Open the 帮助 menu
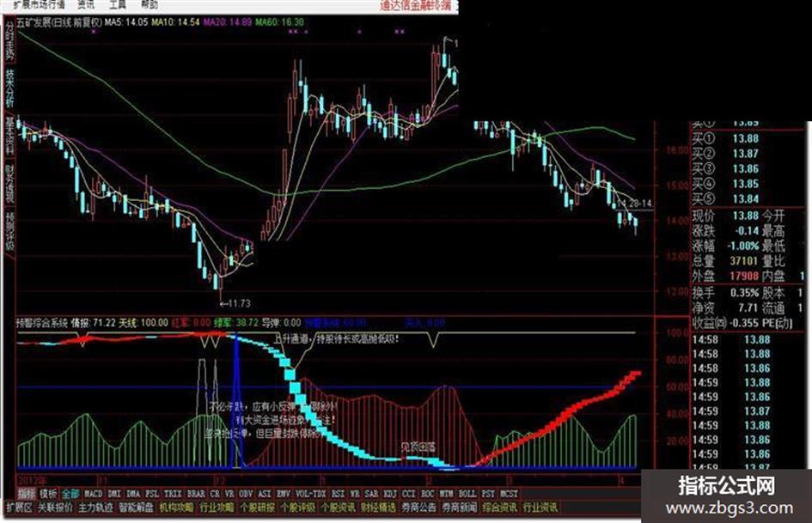 150,4
